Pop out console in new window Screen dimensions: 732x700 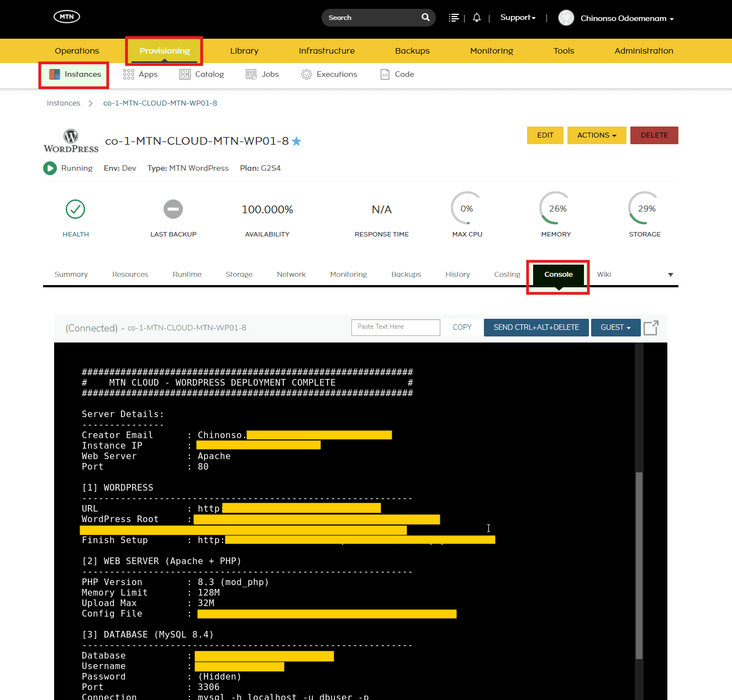[651, 328]
